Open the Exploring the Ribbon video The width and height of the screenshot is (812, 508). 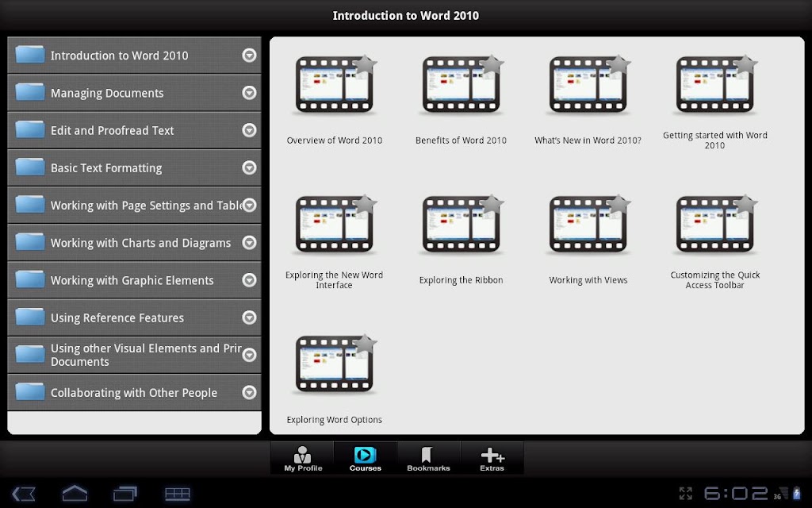coord(461,225)
